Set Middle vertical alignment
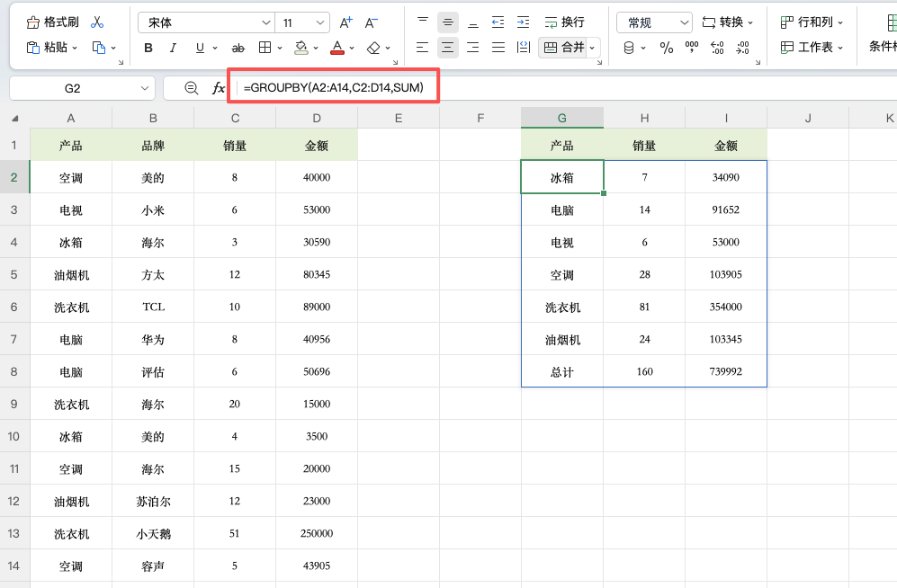The image size is (897, 588). (x=448, y=22)
